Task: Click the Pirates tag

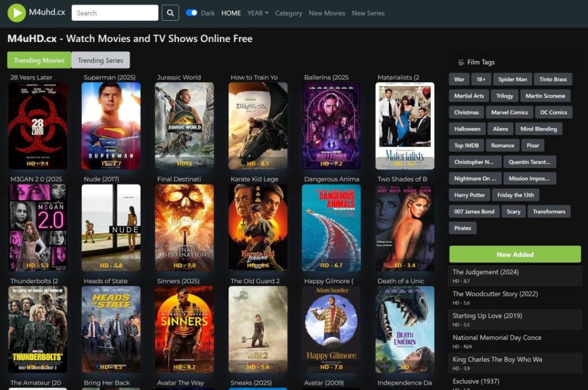Action: (x=462, y=227)
